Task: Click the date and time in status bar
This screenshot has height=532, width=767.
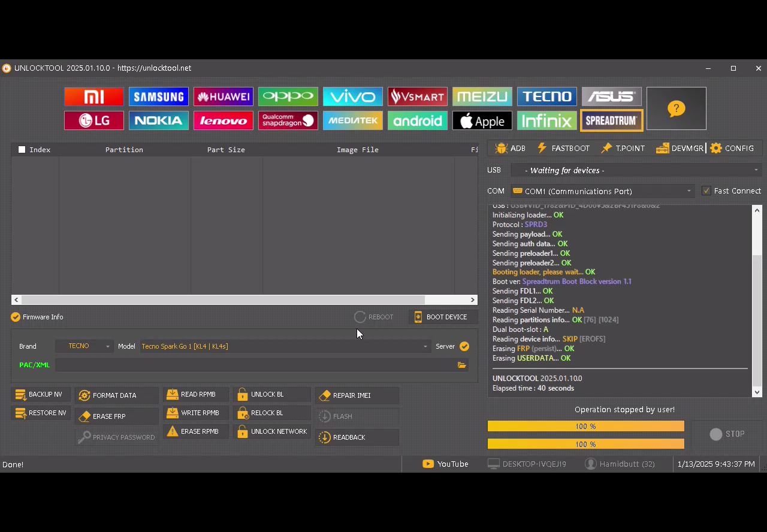Action: tap(716, 464)
